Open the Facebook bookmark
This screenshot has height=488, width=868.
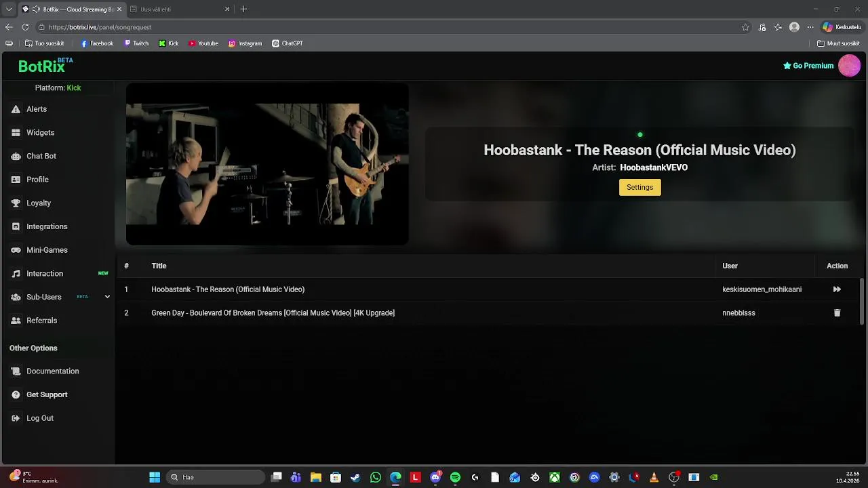tap(97, 43)
